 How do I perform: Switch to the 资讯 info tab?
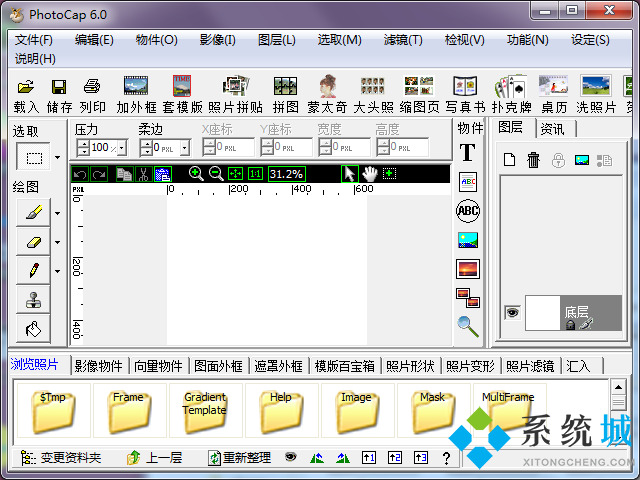point(553,129)
